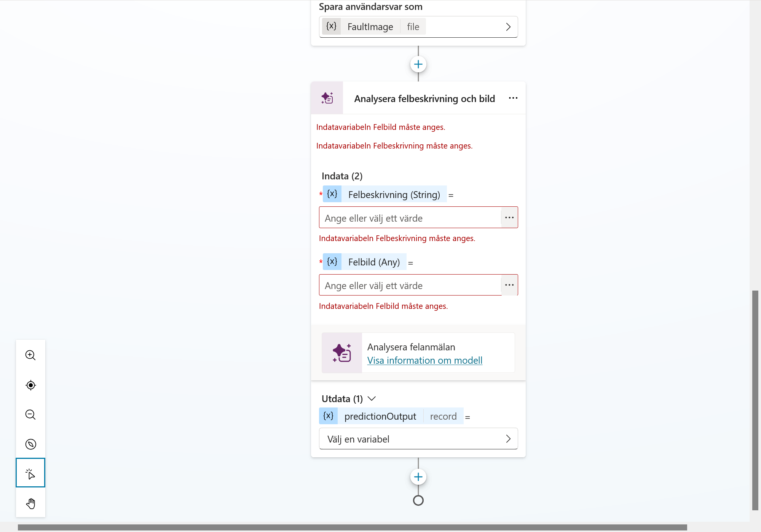Open node options menu for Analysera felbeskrivning
Screen dimensions: 761x532
513,98
